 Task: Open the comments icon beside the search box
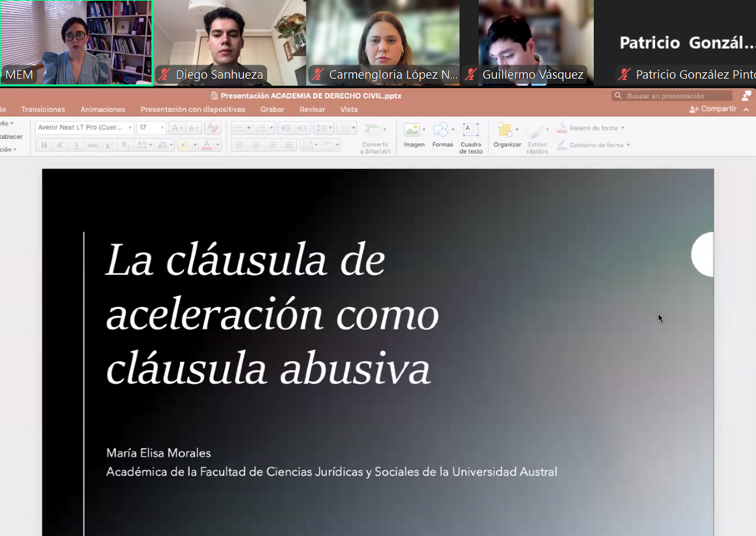tap(746, 96)
